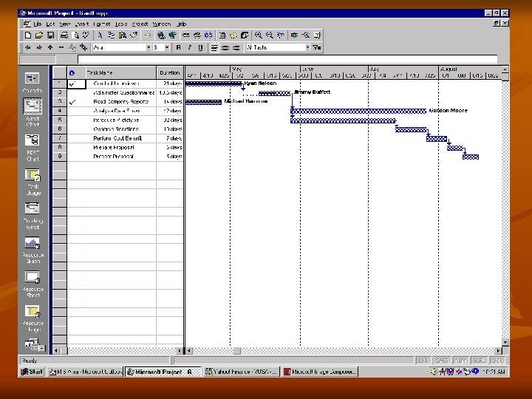Open an existing project file
532x399 pixels.
39,35
